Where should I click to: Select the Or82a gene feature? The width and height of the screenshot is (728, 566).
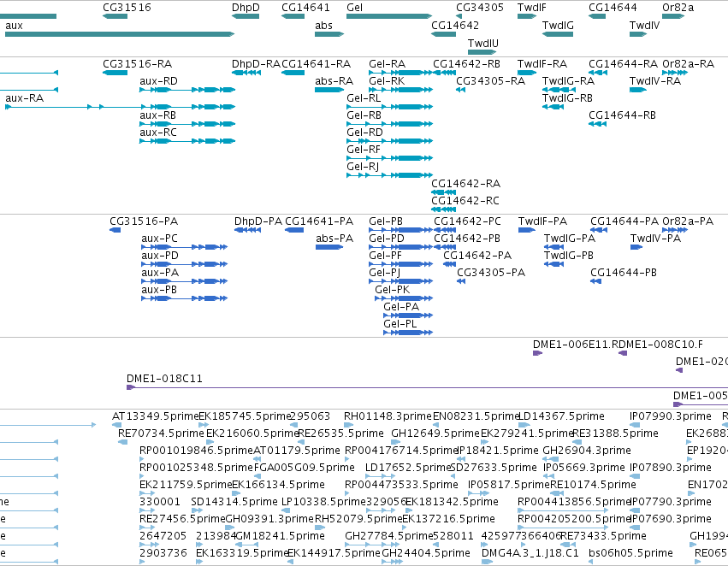673,16
